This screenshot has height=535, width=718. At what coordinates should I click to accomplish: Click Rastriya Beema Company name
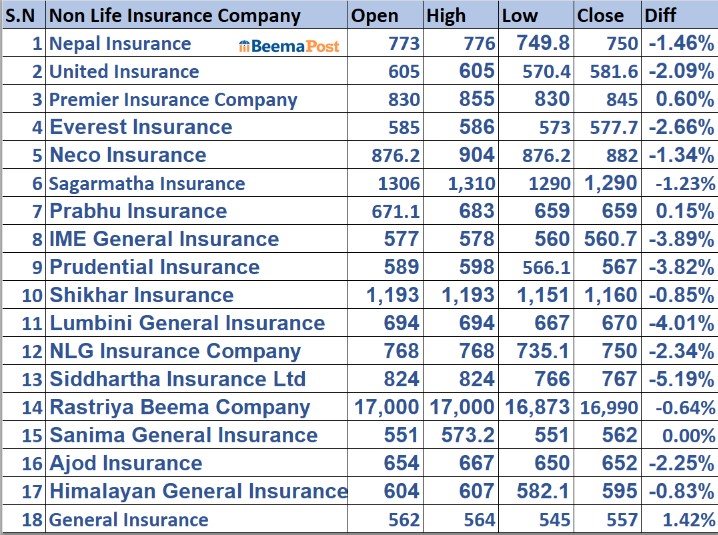click(x=180, y=407)
